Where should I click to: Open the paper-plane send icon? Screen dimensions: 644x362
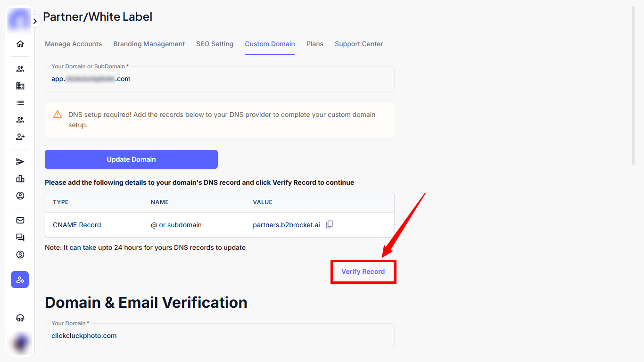click(x=20, y=162)
